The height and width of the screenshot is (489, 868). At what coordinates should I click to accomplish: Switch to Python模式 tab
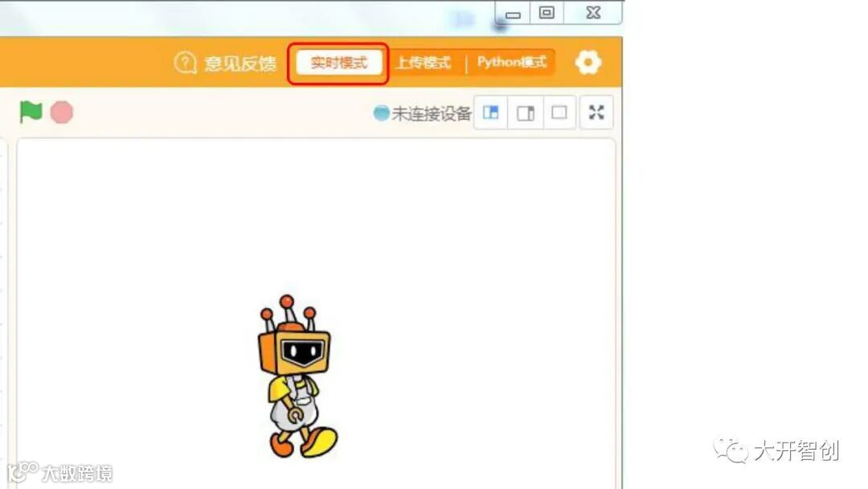pos(512,62)
